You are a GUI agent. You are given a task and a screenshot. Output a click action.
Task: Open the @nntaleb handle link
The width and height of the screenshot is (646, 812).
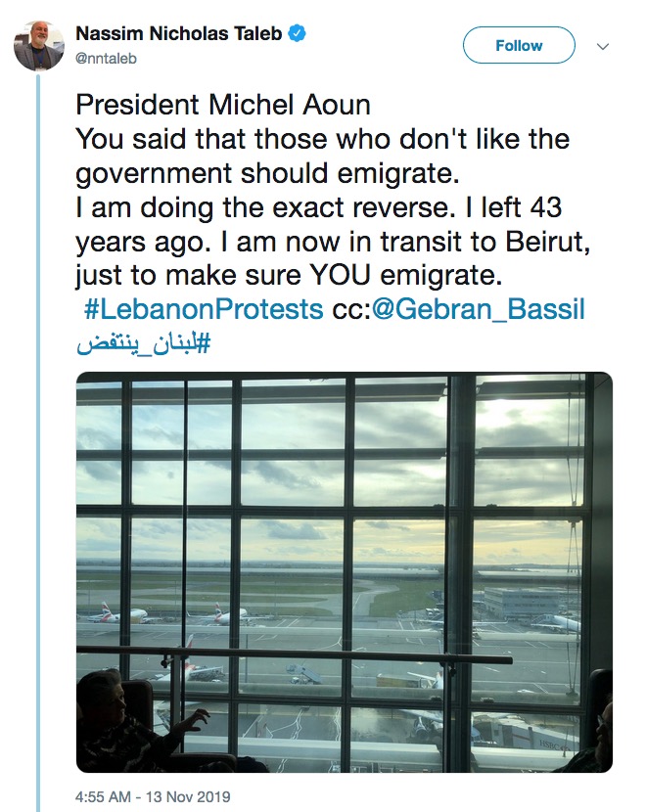pyautogui.click(x=107, y=59)
